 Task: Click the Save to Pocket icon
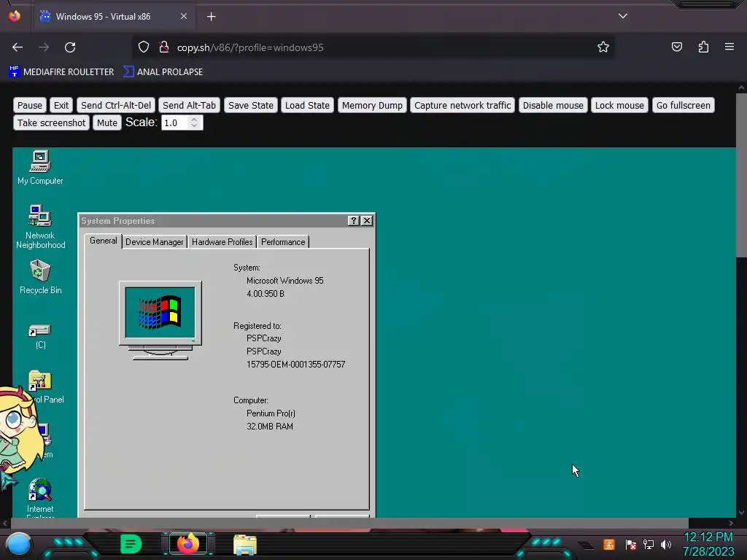click(x=676, y=47)
